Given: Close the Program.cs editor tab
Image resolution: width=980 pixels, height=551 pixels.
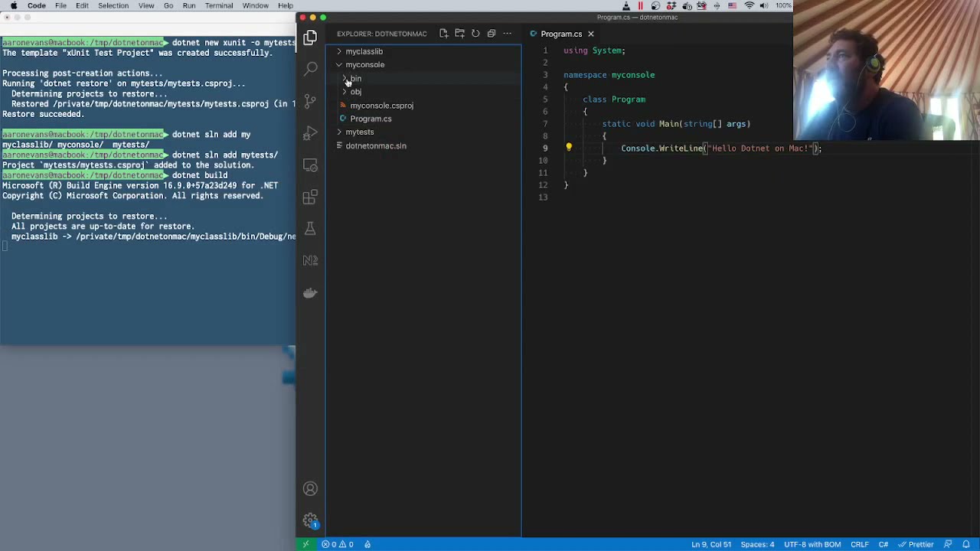Looking at the screenshot, I should pyautogui.click(x=590, y=34).
